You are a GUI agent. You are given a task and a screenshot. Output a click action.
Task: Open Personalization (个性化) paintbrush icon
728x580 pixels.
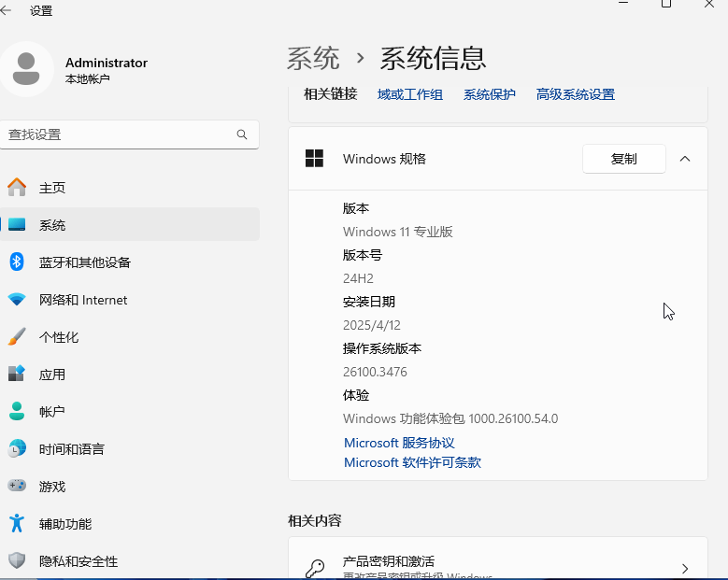17,337
